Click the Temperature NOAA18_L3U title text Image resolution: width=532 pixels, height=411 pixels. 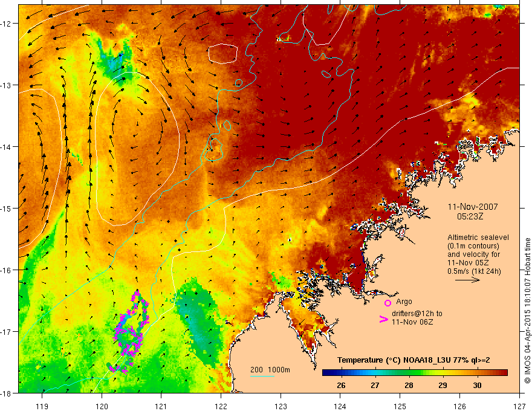click(414, 360)
